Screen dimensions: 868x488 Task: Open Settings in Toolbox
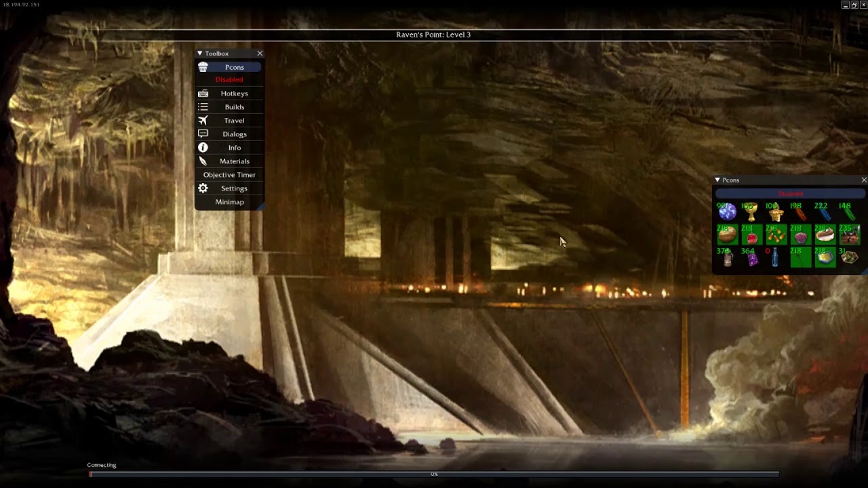pos(229,188)
